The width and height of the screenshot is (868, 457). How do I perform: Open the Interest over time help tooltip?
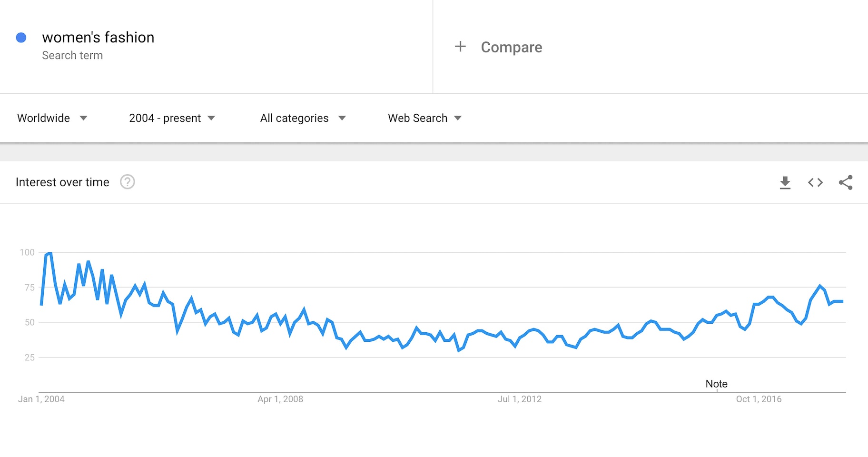(127, 182)
